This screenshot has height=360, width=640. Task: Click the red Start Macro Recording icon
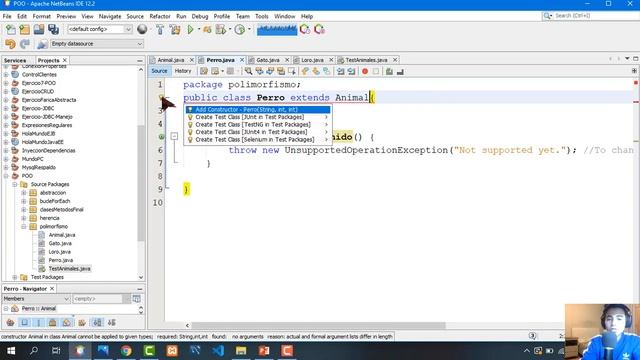pyautogui.click(x=365, y=71)
